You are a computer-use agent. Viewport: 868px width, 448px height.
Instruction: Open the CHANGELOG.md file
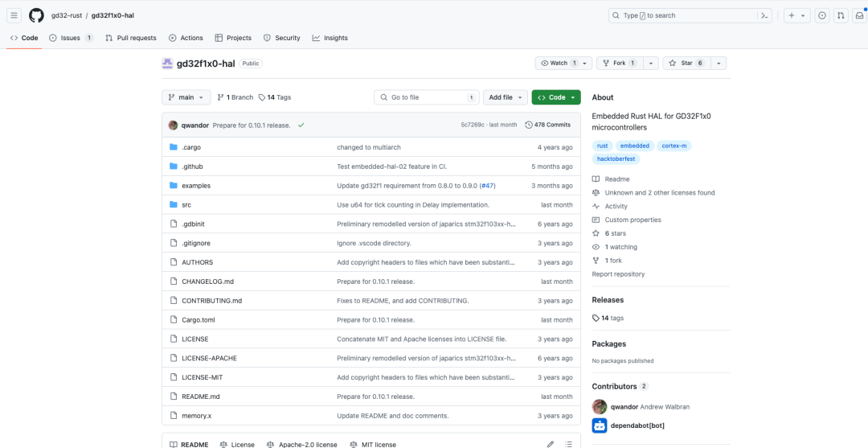[x=207, y=282]
